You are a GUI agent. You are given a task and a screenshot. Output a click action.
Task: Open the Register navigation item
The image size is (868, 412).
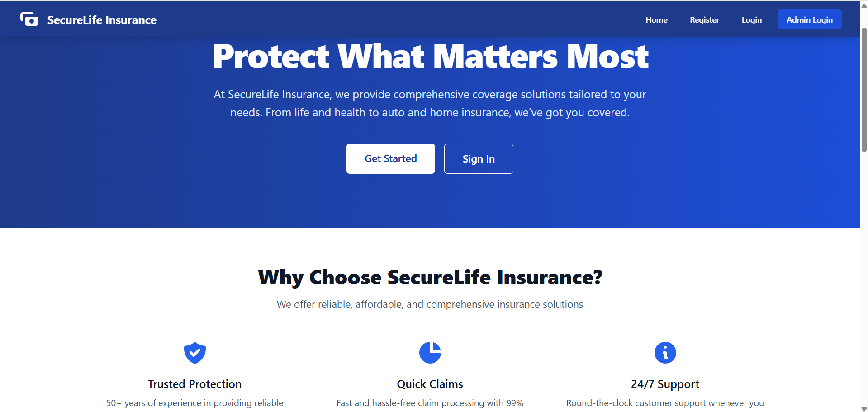click(704, 19)
